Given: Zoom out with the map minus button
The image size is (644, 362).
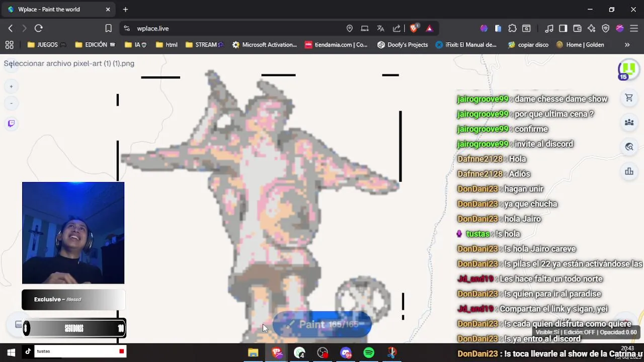Looking at the screenshot, I should 11,103.
